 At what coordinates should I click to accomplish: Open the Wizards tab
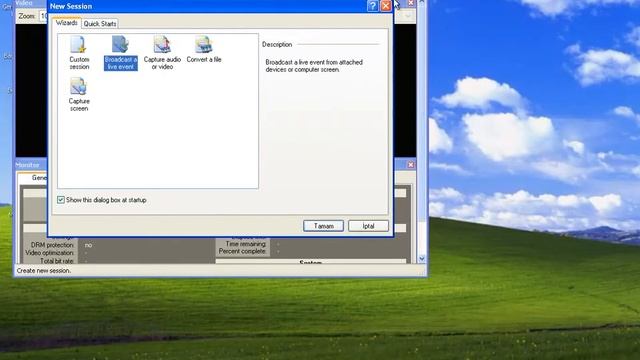point(67,23)
